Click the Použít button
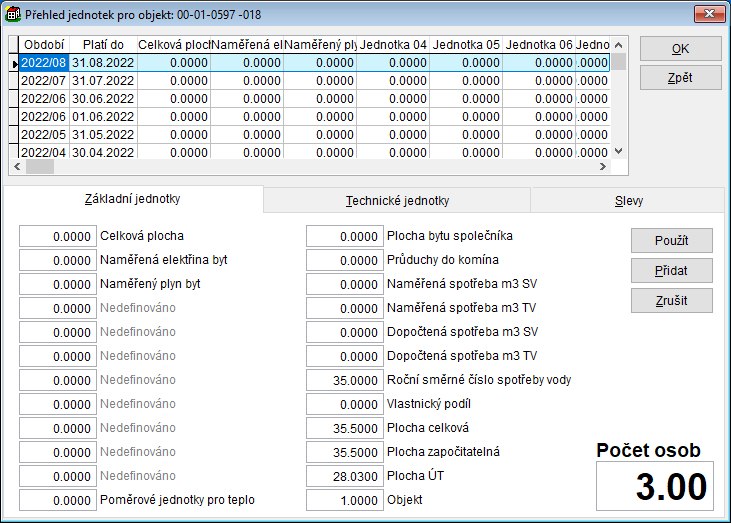731x523 pixels. click(671, 240)
